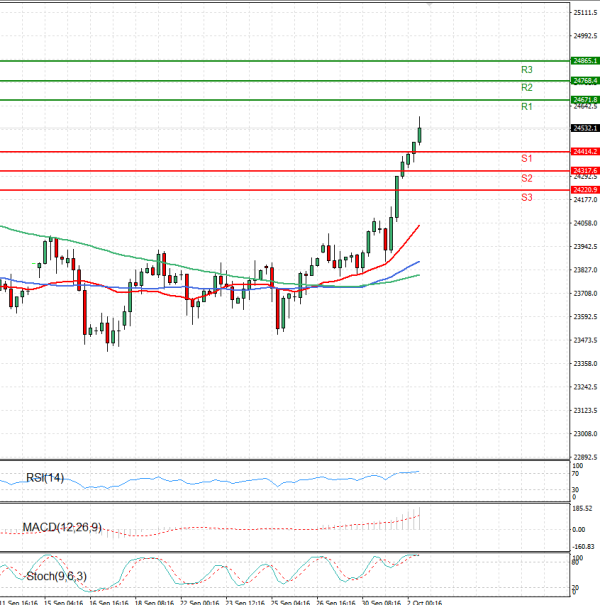This screenshot has width=600, height=605.
Task: Select the S2 support label
Action: (526, 178)
